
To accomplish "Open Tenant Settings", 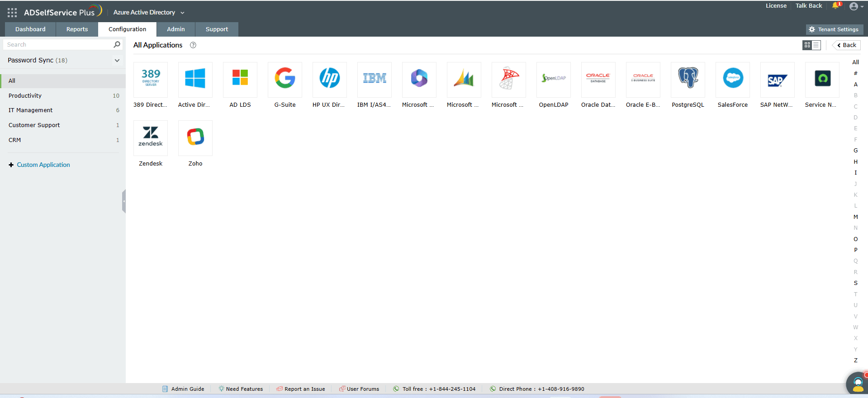I will tap(835, 29).
